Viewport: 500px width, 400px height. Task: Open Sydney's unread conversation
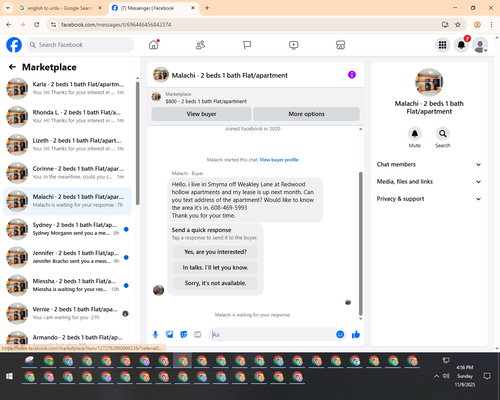click(x=67, y=229)
